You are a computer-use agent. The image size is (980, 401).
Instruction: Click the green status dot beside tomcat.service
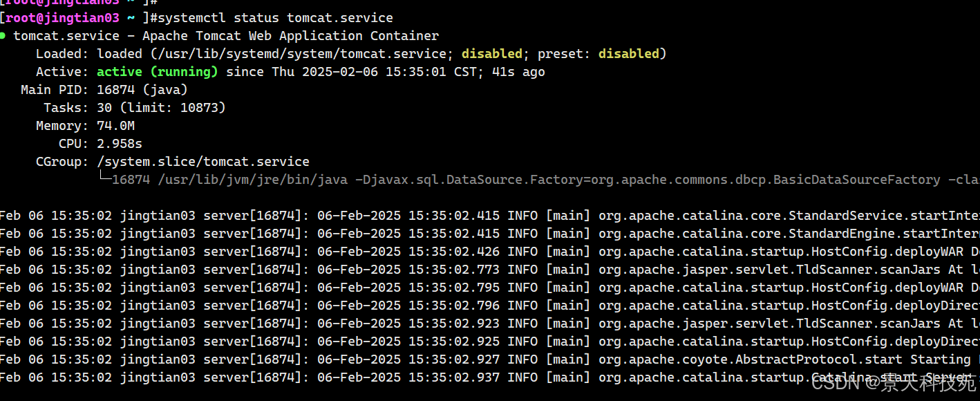click(3, 35)
